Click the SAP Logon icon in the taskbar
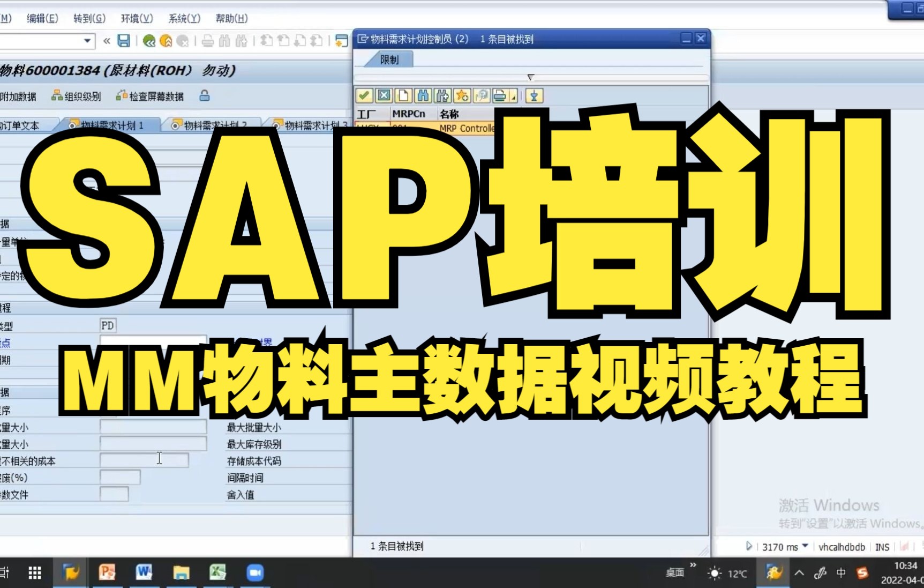The height and width of the screenshot is (588, 924). (x=71, y=572)
